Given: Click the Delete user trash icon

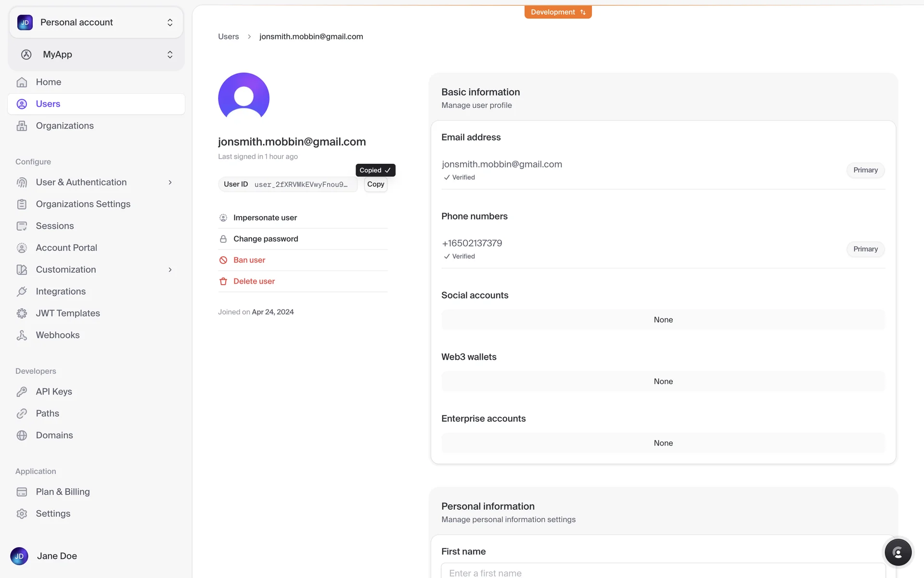Looking at the screenshot, I should click(223, 281).
